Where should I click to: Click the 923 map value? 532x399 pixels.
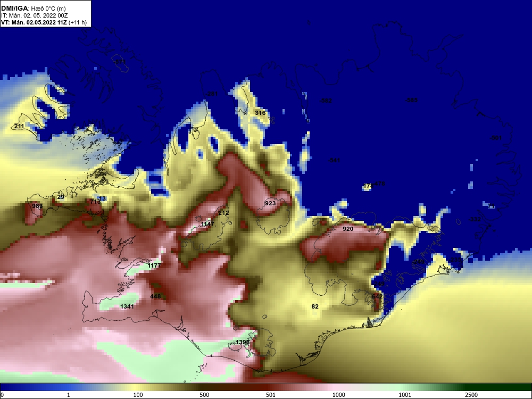click(x=270, y=203)
